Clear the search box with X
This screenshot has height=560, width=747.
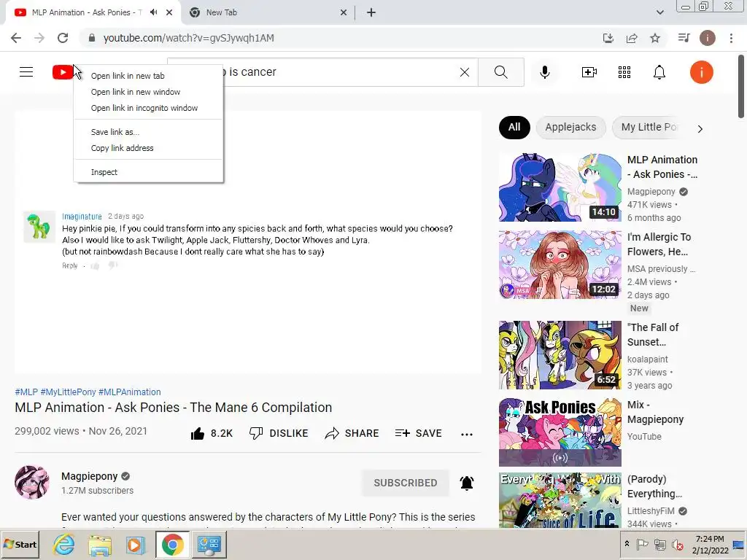465,72
